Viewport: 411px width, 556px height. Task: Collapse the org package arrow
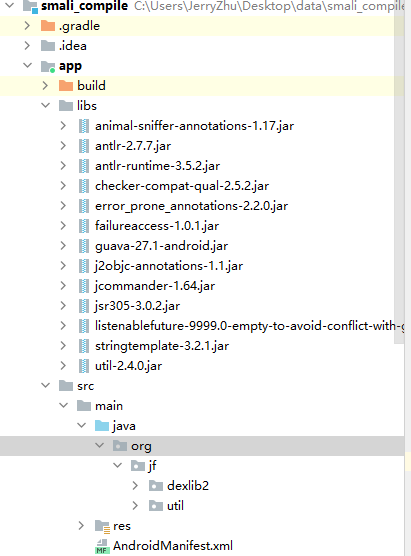pyautogui.click(x=100, y=445)
